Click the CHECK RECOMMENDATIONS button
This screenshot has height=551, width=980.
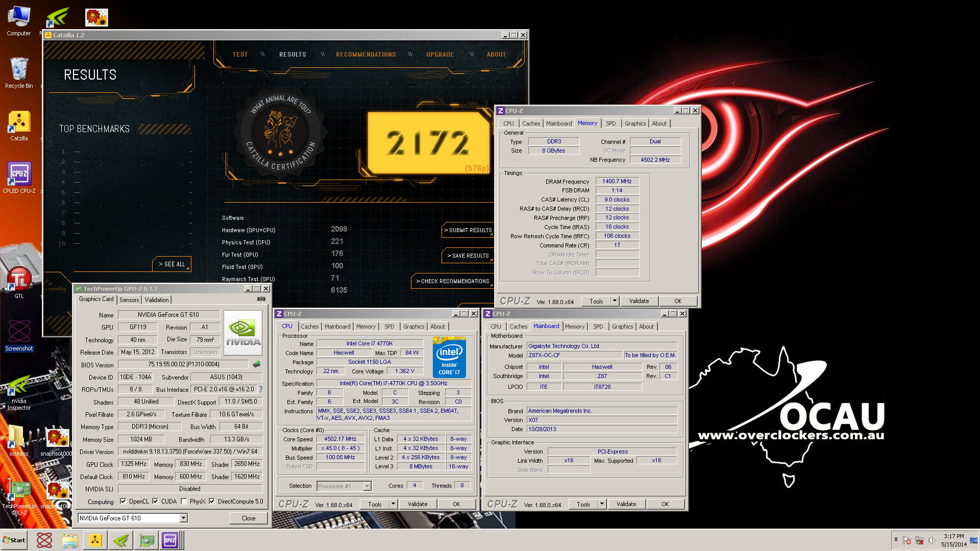[452, 282]
